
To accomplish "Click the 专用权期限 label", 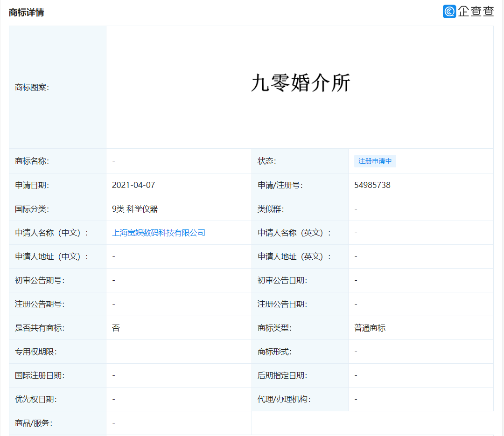I will (x=35, y=352).
